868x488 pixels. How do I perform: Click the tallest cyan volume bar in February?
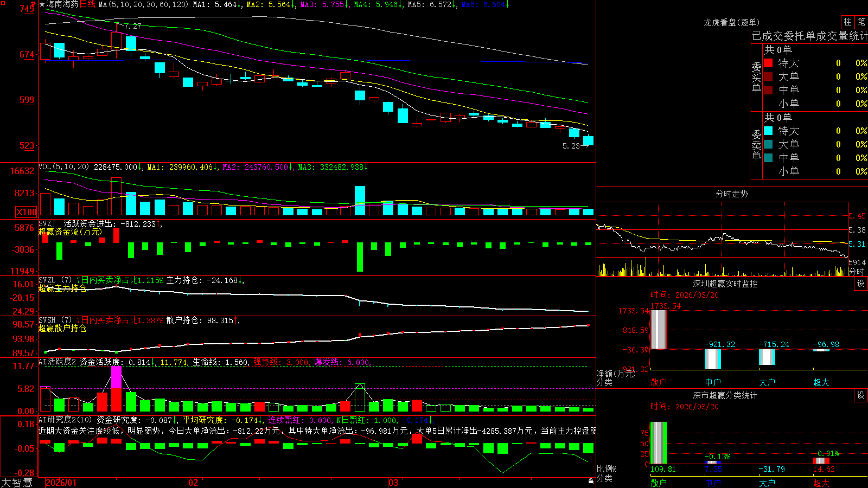[360, 201]
